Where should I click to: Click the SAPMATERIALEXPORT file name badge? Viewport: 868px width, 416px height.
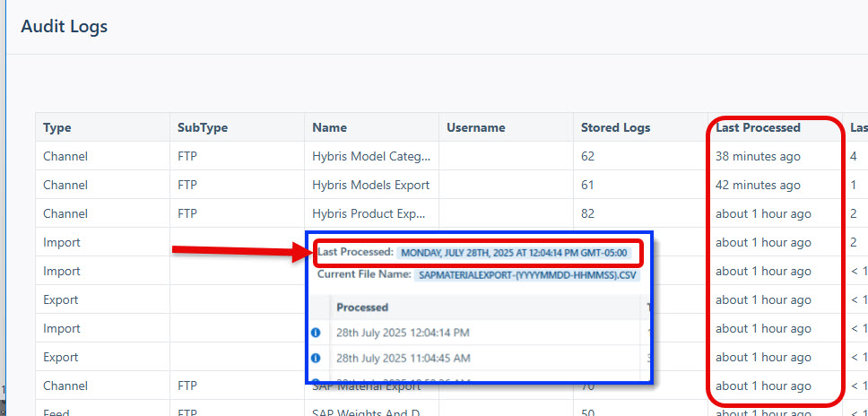pos(527,275)
